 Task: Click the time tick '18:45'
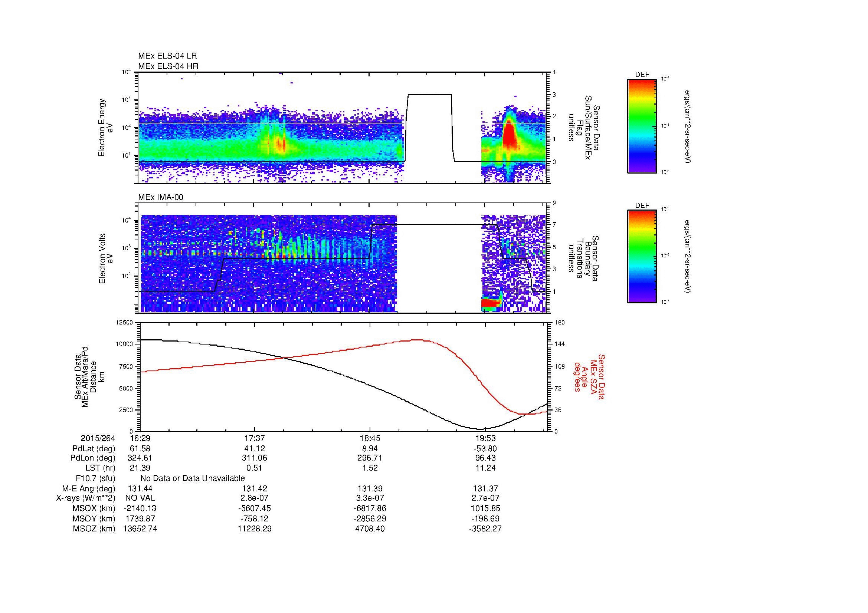(x=370, y=438)
